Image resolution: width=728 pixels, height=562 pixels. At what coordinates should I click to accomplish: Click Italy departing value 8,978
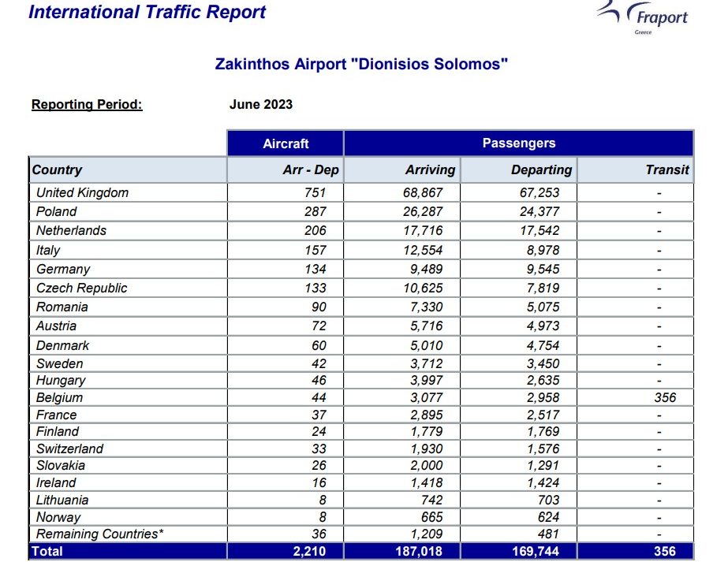click(x=543, y=250)
